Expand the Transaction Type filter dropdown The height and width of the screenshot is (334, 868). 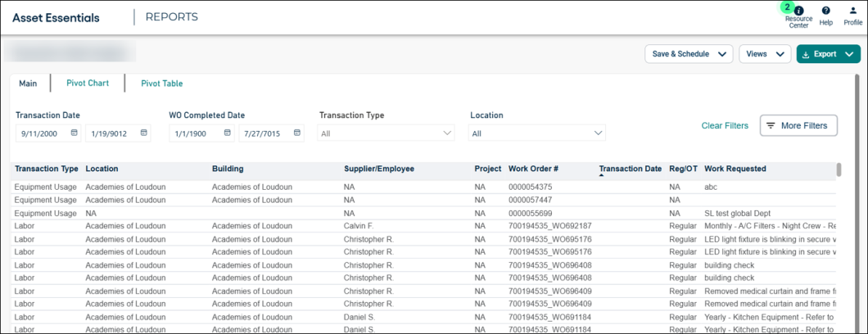pos(447,133)
